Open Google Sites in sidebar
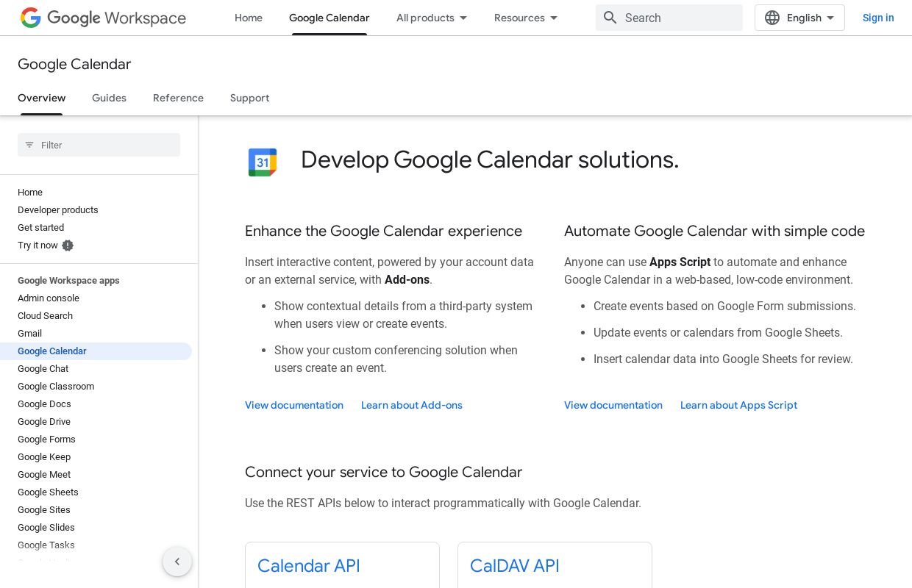The width and height of the screenshot is (912, 588). (44, 510)
